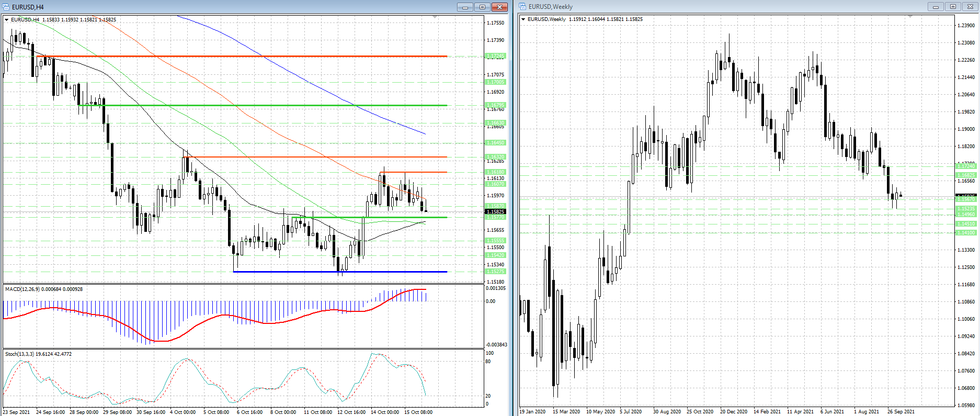The image size is (980, 416).
Task: Click the 1.17245 price level label
Action: coord(495,56)
